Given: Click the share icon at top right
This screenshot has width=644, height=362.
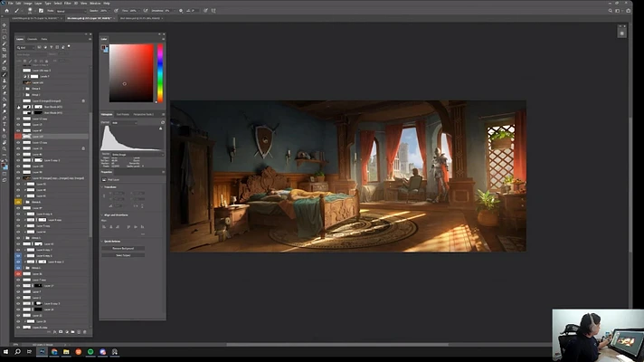Looking at the screenshot, I should (x=629, y=11).
